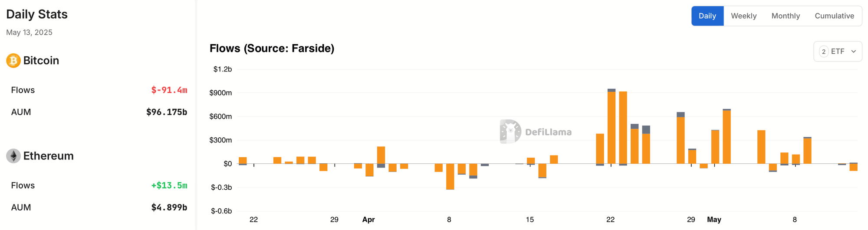Click the Ethereum AUM value $4.899b
This screenshot has height=230, width=868.
tap(169, 207)
